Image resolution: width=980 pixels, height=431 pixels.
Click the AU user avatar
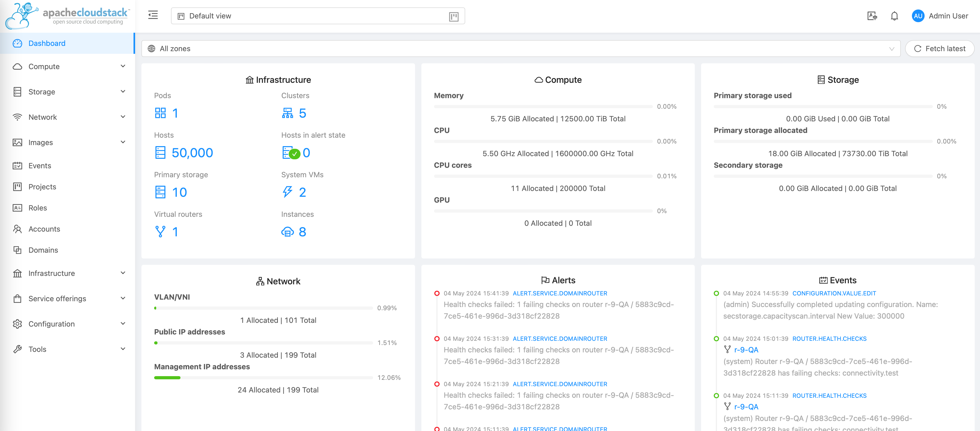918,16
